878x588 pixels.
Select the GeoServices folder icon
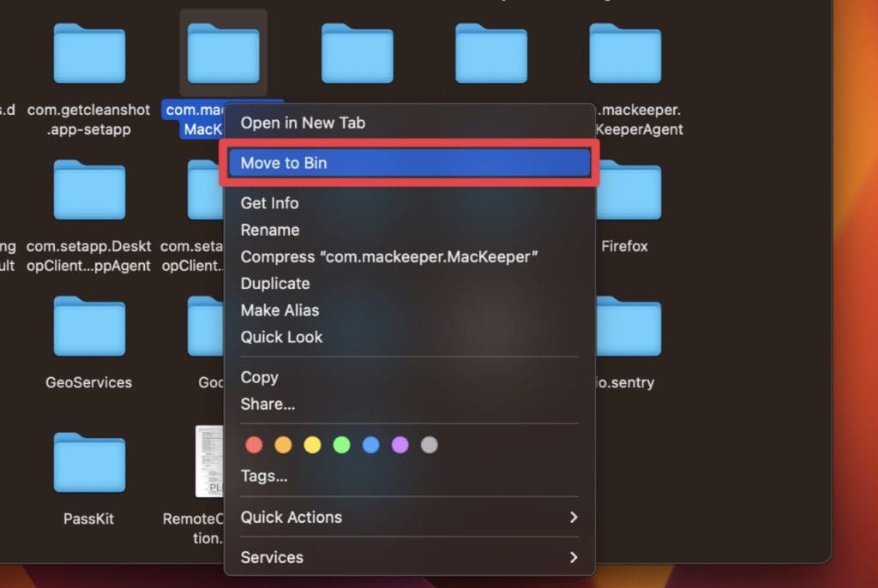(x=89, y=327)
